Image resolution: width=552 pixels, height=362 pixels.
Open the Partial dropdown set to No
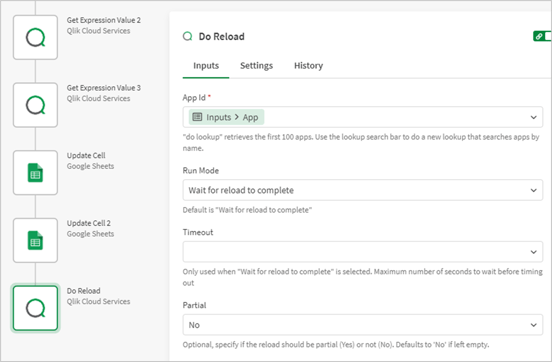pyautogui.click(x=362, y=325)
